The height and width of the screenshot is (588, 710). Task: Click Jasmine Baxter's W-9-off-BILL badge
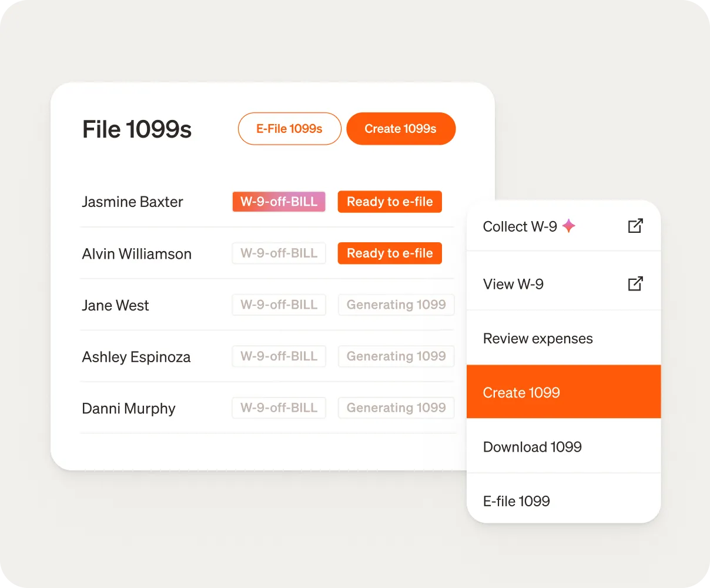[279, 202]
